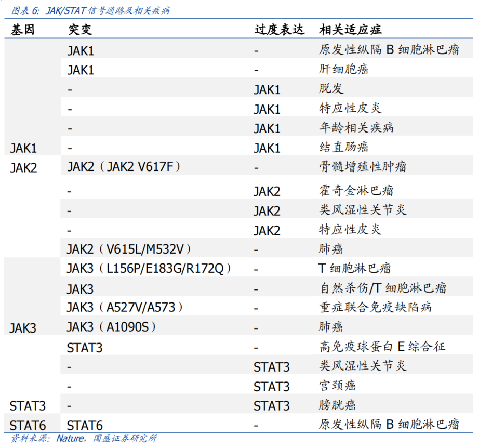Select the '基因' column header
Image resolution: width=479 pixels, height=448 pixels.
coord(22,30)
